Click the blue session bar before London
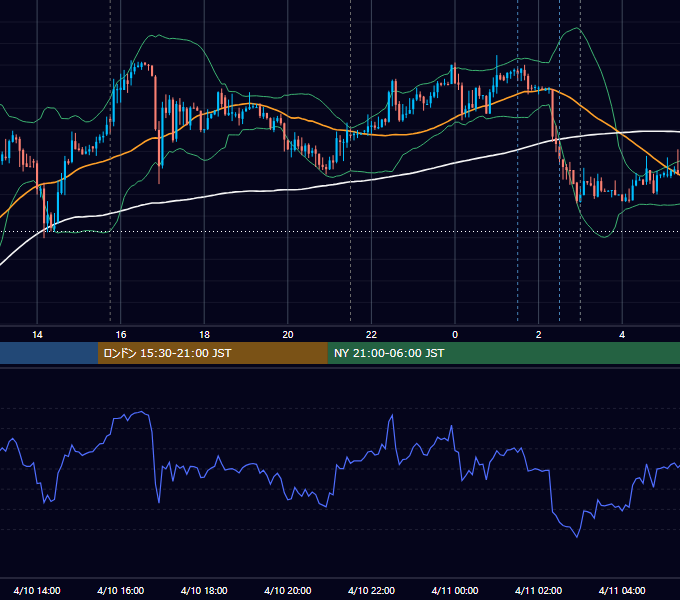Screen dimensions: 680x600 49,353
